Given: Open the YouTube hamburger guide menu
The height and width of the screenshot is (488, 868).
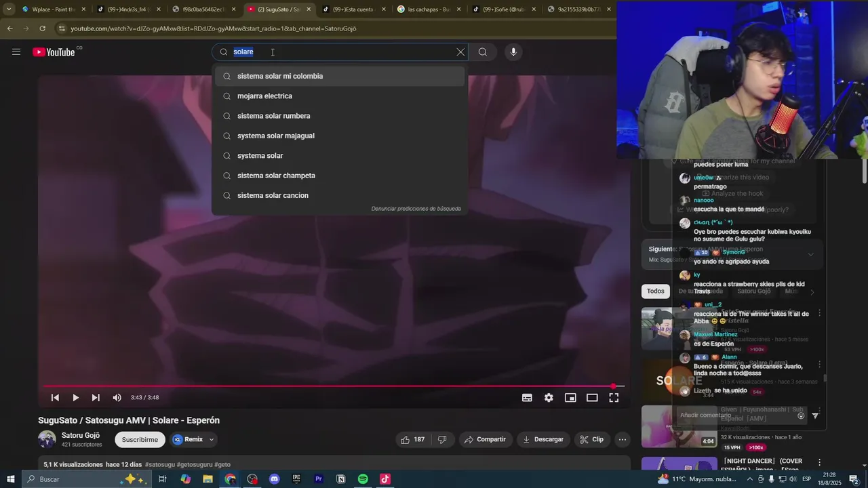Looking at the screenshot, I should [x=16, y=52].
